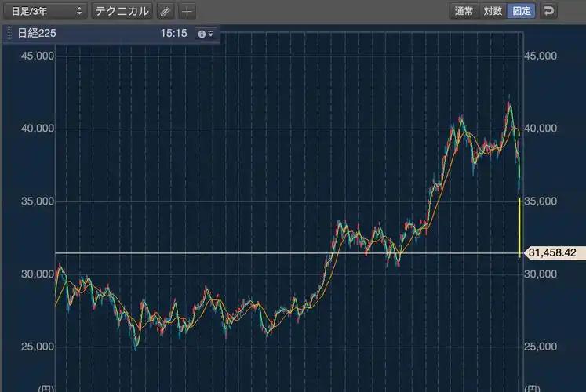Switch to 通常 scale mode
The image size is (586, 392).
[464, 11]
